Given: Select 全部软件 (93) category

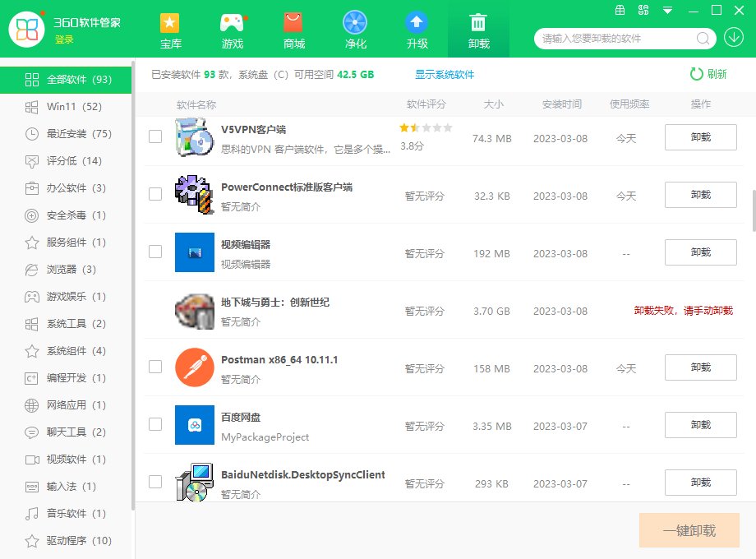Looking at the screenshot, I should pyautogui.click(x=66, y=80).
